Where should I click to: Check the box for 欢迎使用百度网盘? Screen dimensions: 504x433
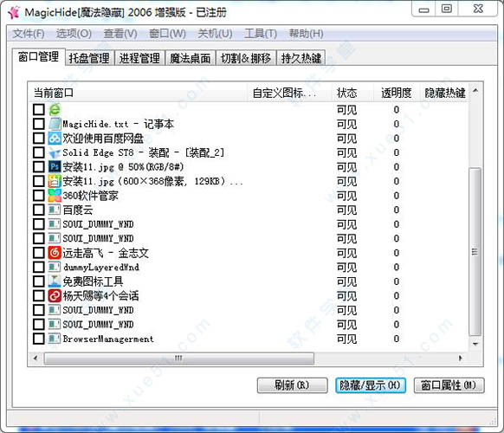(39, 139)
